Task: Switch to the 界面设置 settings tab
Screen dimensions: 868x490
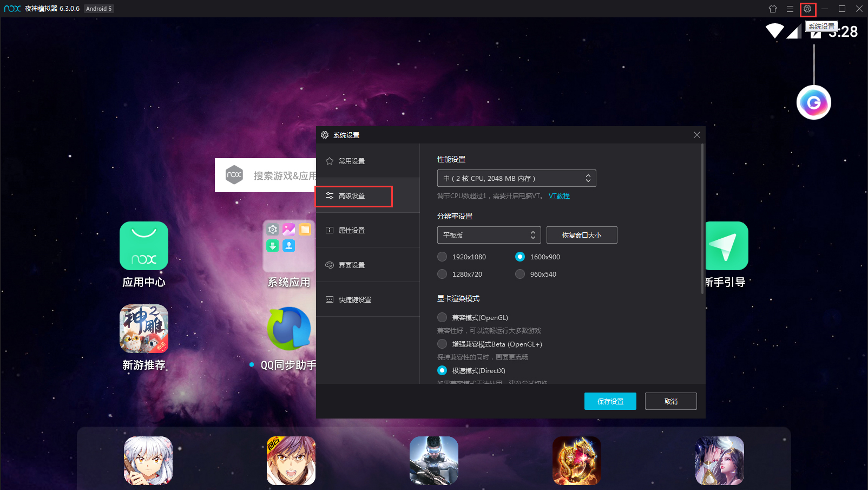Action: (x=351, y=265)
